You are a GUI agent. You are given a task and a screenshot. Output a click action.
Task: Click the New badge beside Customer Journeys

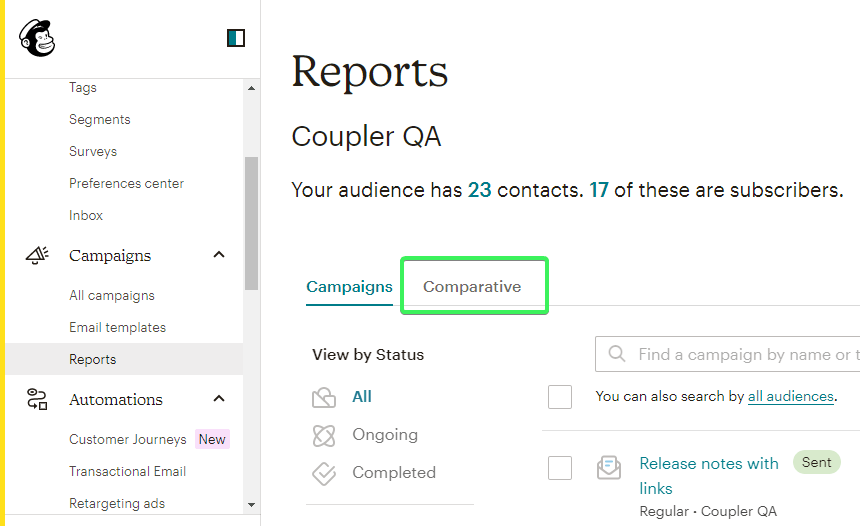(x=212, y=439)
